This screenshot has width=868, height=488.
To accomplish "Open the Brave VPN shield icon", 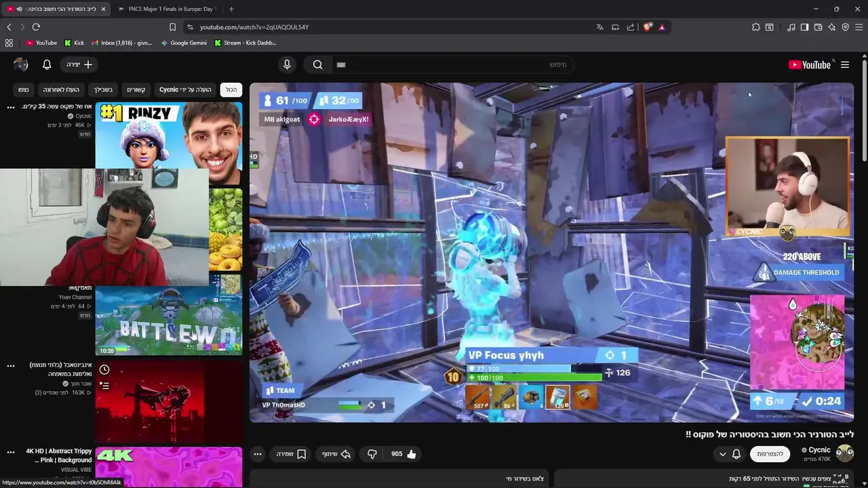I will tap(845, 27).
